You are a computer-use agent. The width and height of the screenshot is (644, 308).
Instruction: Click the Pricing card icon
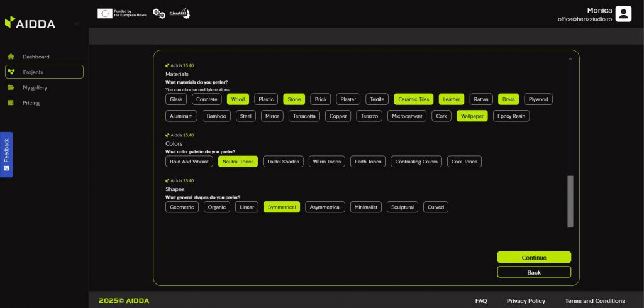11,103
